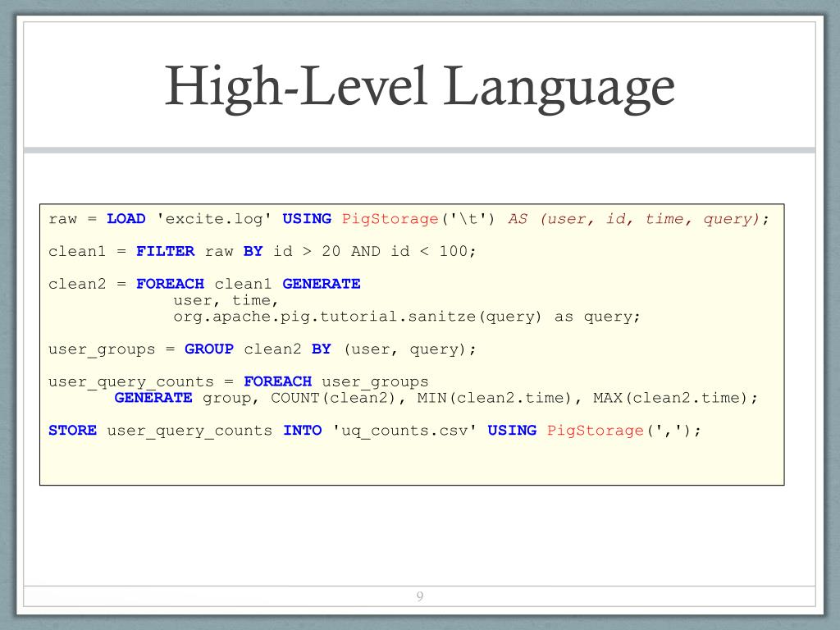
Task: Click the GROUP keyword
Action: coord(209,349)
